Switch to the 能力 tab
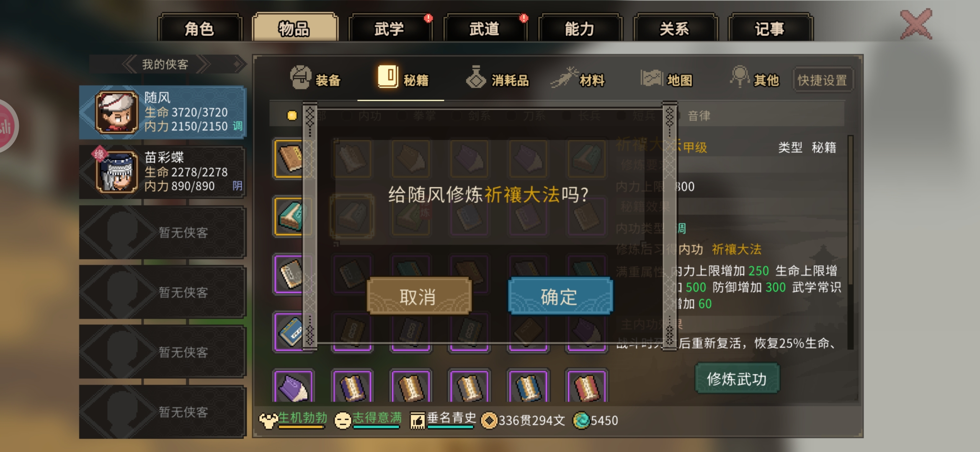 (x=580, y=28)
